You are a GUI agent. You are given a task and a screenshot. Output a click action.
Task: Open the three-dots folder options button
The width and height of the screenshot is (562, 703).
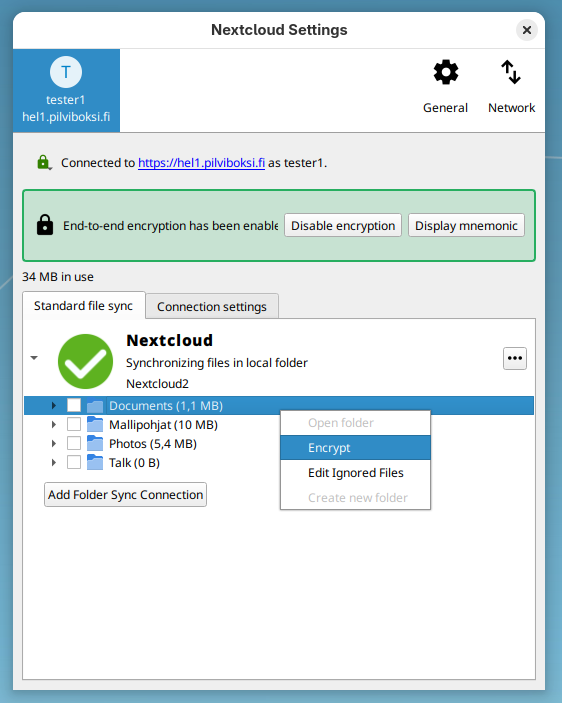pos(514,358)
